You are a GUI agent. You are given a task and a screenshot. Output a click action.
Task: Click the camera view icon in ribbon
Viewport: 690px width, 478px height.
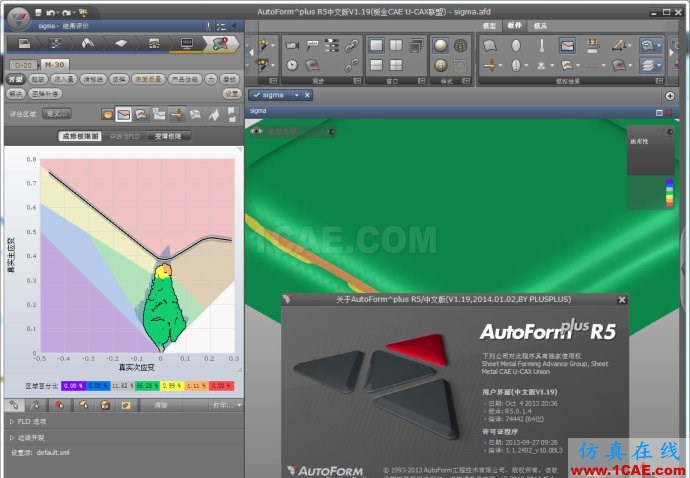(292, 45)
